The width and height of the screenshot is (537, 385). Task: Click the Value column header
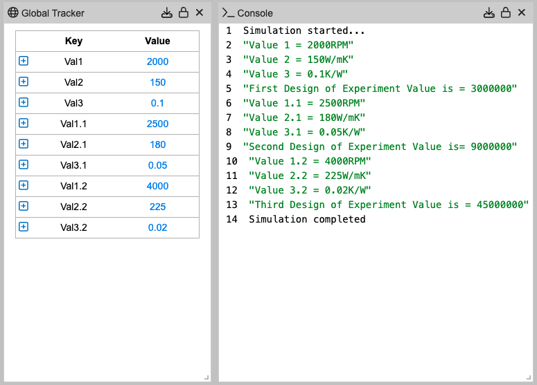(x=157, y=41)
